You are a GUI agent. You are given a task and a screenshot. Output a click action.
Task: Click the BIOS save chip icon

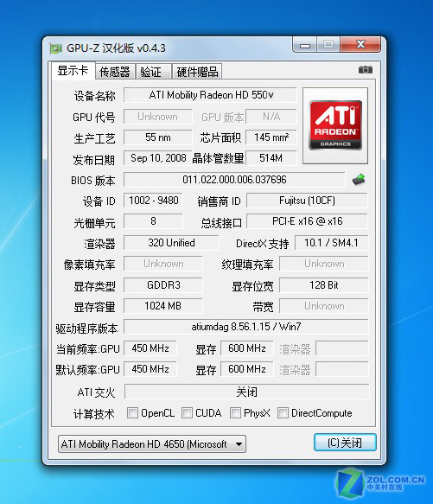[x=359, y=179]
